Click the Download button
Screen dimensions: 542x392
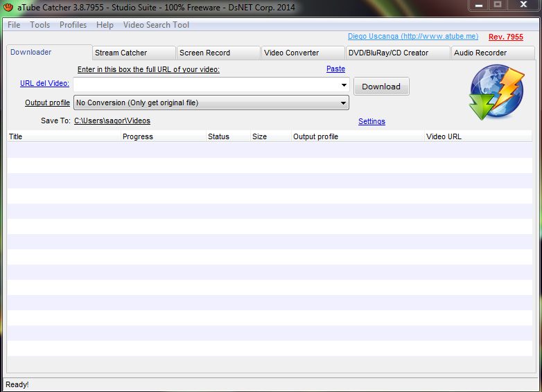pyautogui.click(x=381, y=87)
